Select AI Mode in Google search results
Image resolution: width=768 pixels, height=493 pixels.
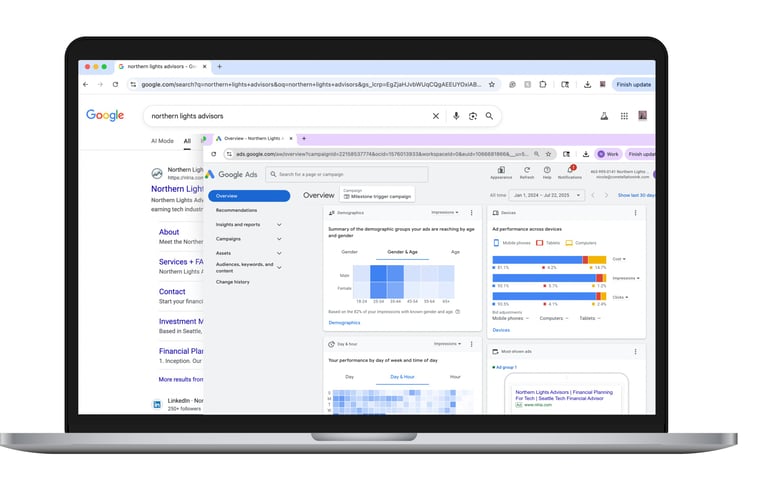pyautogui.click(x=162, y=141)
